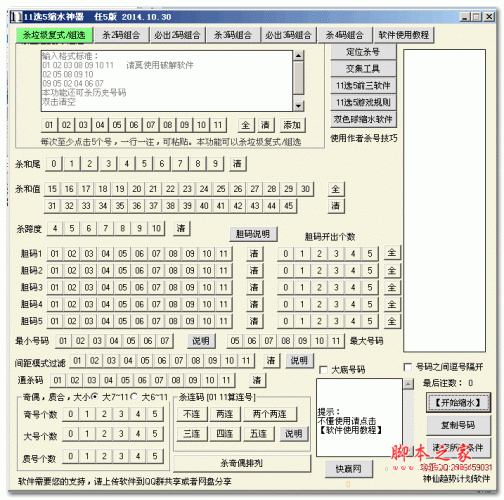Toggle 间距模式过滤 number 05
The height and width of the screenshot is (500, 504).
click(145, 361)
